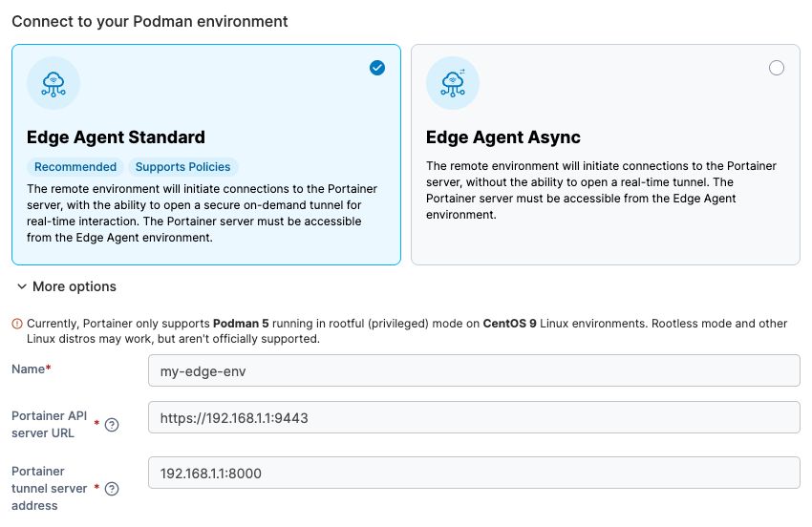Click the Edge Agent Standard cloud icon
Image resolution: width=812 pixels, height=527 pixels.
53,83
